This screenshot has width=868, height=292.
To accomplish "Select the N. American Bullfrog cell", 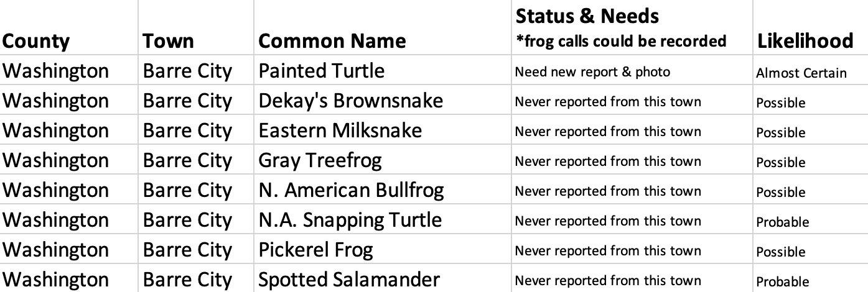I will pyautogui.click(x=351, y=190).
